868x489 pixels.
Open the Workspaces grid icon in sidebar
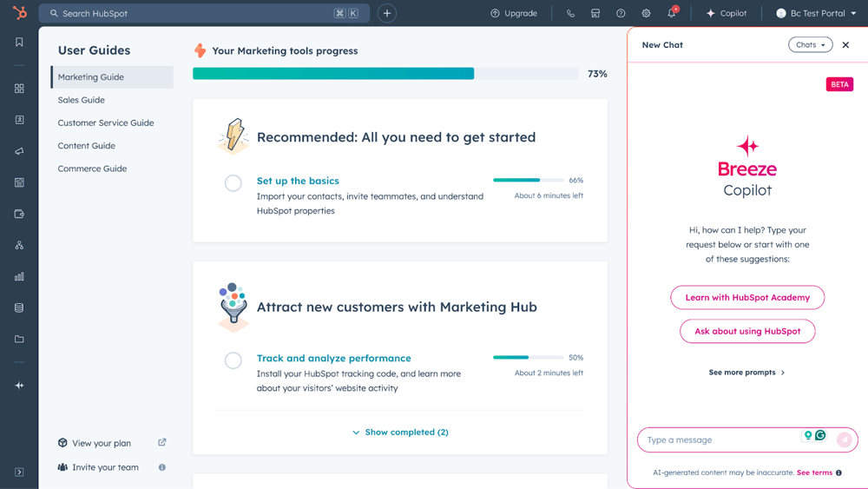tap(19, 89)
